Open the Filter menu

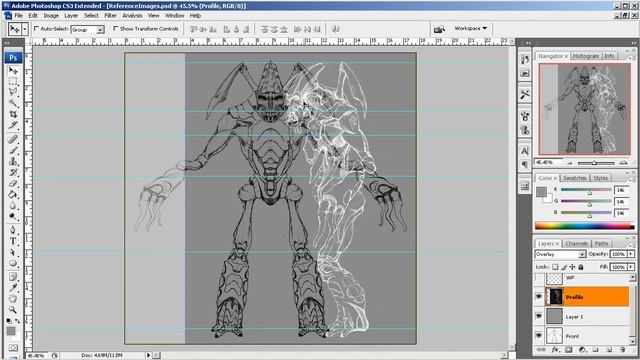pyautogui.click(x=110, y=16)
